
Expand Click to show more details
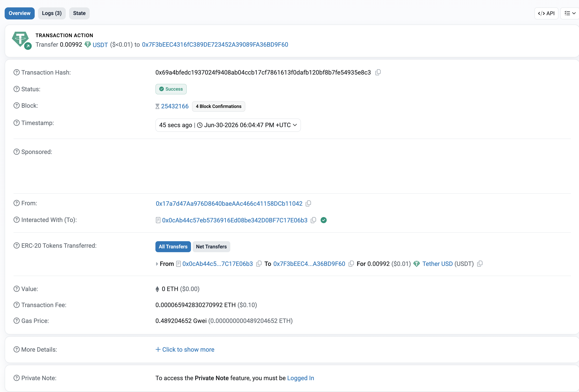[x=185, y=349]
